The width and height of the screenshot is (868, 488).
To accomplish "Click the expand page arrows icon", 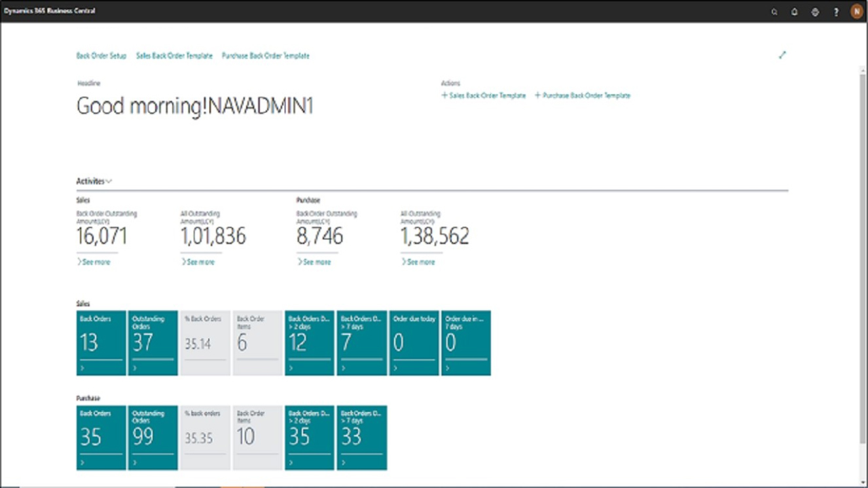I will tap(782, 55).
